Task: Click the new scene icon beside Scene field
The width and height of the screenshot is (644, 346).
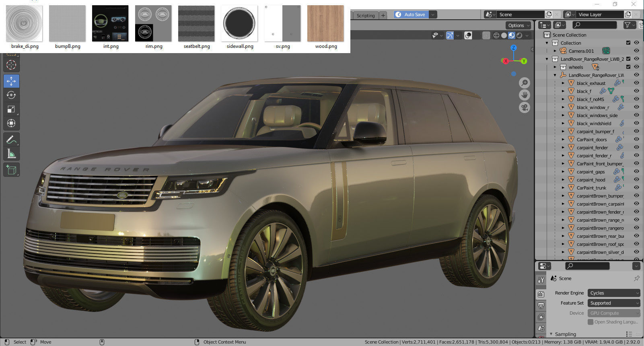Action: (548, 14)
